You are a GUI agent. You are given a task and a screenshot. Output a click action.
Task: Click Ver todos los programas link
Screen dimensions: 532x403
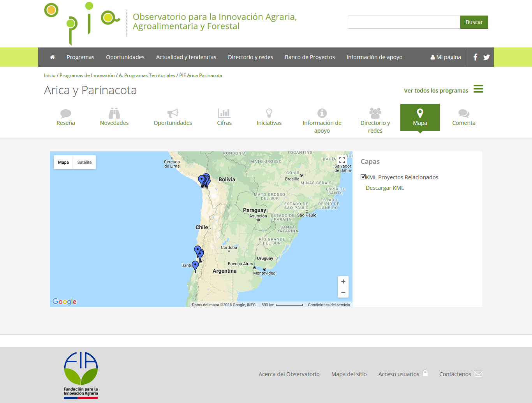pyautogui.click(x=436, y=91)
